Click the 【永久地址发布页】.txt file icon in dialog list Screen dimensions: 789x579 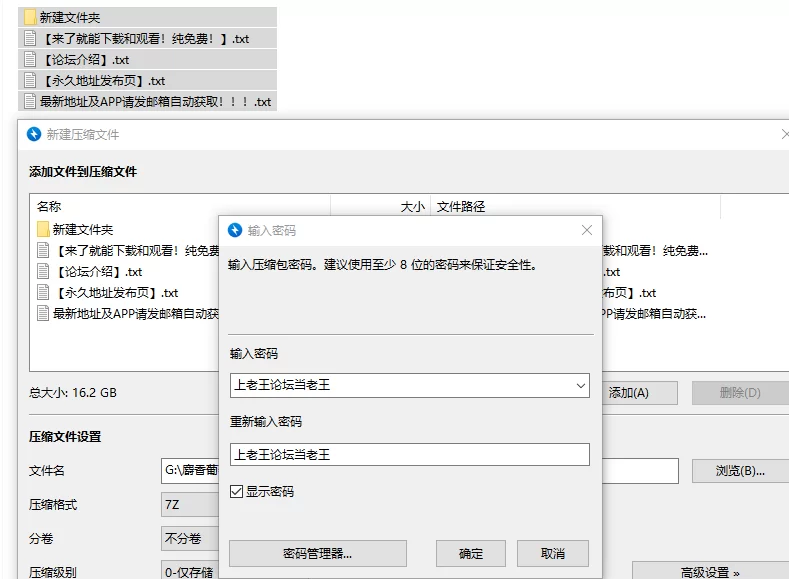tap(43, 292)
